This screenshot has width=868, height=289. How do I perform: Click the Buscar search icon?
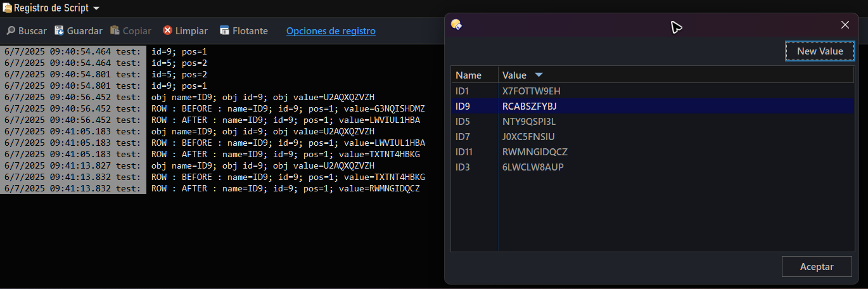[x=11, y=30]
